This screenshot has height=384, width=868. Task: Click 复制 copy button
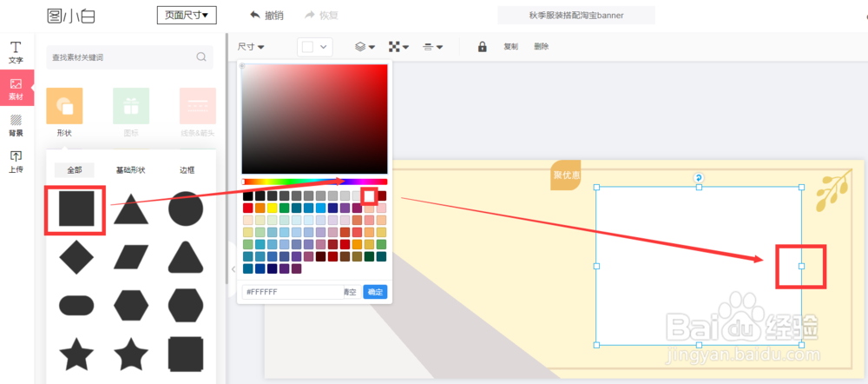tap(511, 47)
